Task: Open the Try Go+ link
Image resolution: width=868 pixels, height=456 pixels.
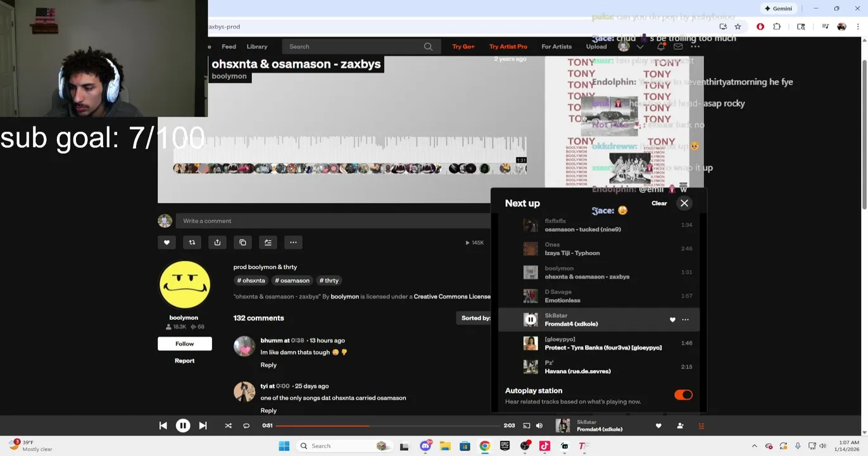Action: point(463,47)
